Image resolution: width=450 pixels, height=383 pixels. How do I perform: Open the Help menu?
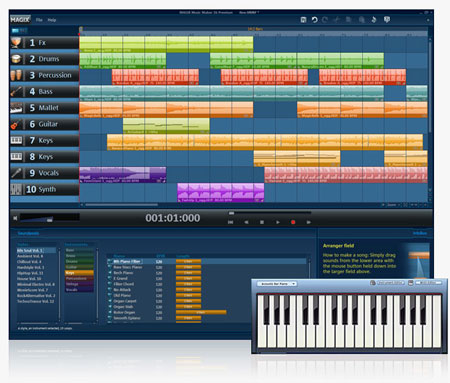(x=52, y=20)
